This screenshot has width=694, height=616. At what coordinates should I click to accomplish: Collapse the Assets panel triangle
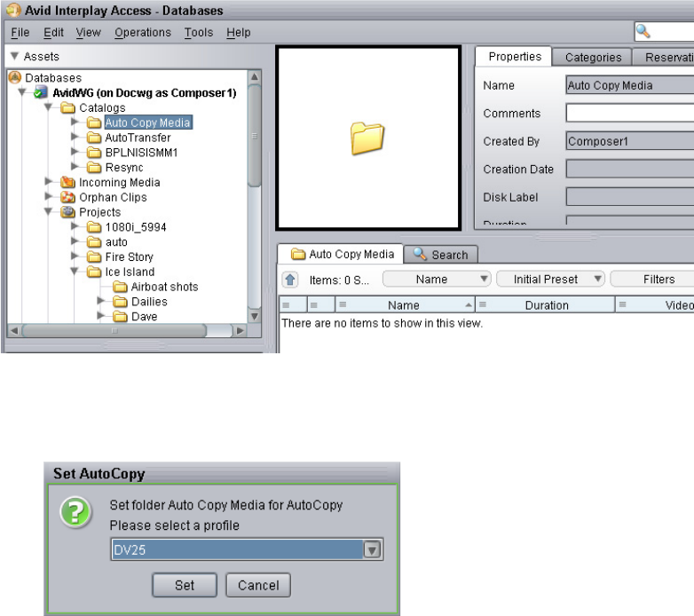14,56
